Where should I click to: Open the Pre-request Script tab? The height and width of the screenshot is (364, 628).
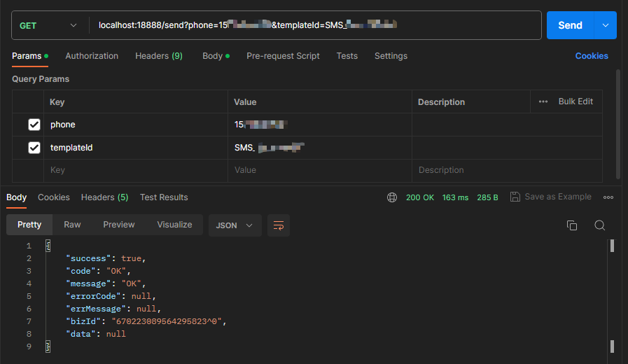click(283, 56)
